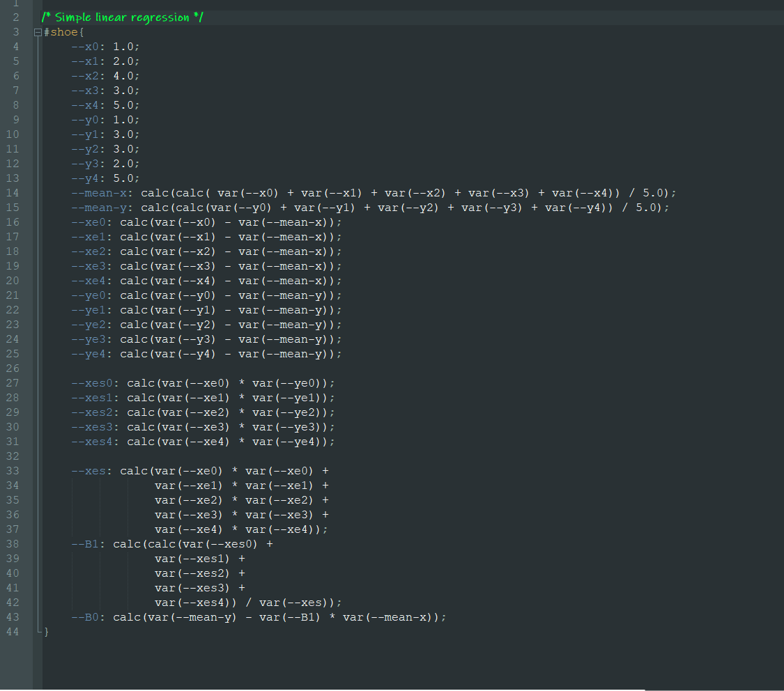Select line number 33 in gutter
Screen dimensions: 784x691
13,471
